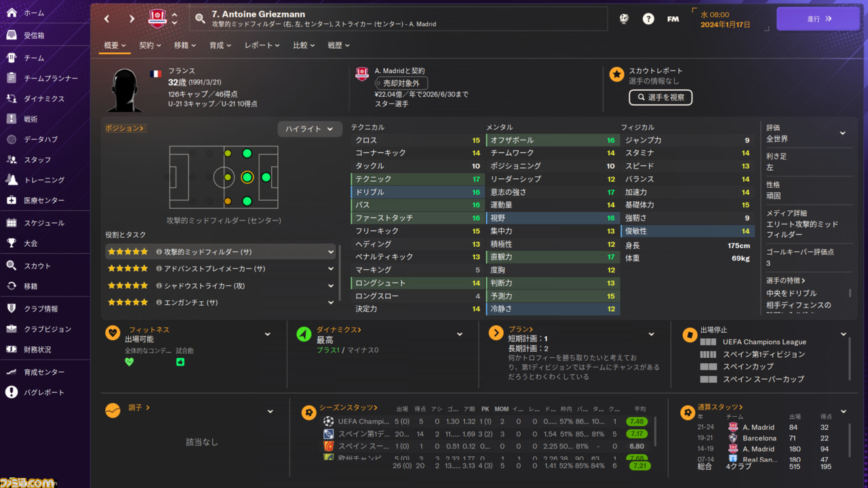Image resolution: width=868 pixels, height=488 pixels.
Task: Open the スケジュール schedule screen
Action: click(45, 223)
